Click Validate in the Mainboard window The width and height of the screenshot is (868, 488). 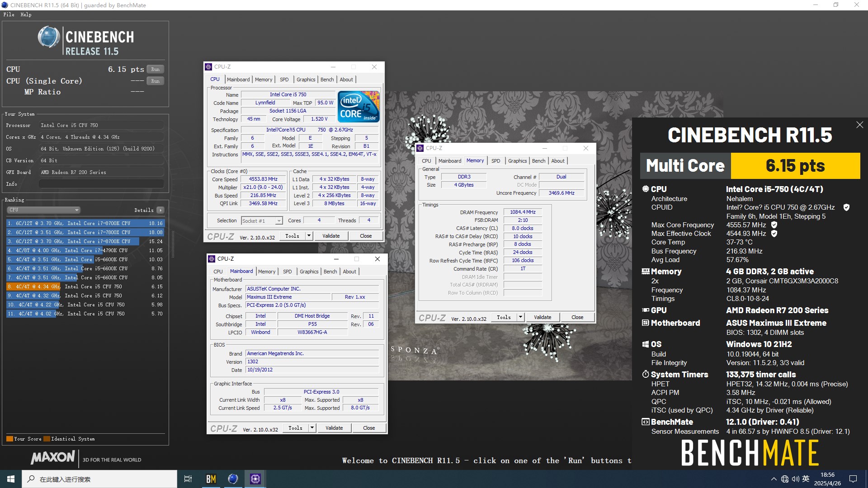tap(334, 428)
